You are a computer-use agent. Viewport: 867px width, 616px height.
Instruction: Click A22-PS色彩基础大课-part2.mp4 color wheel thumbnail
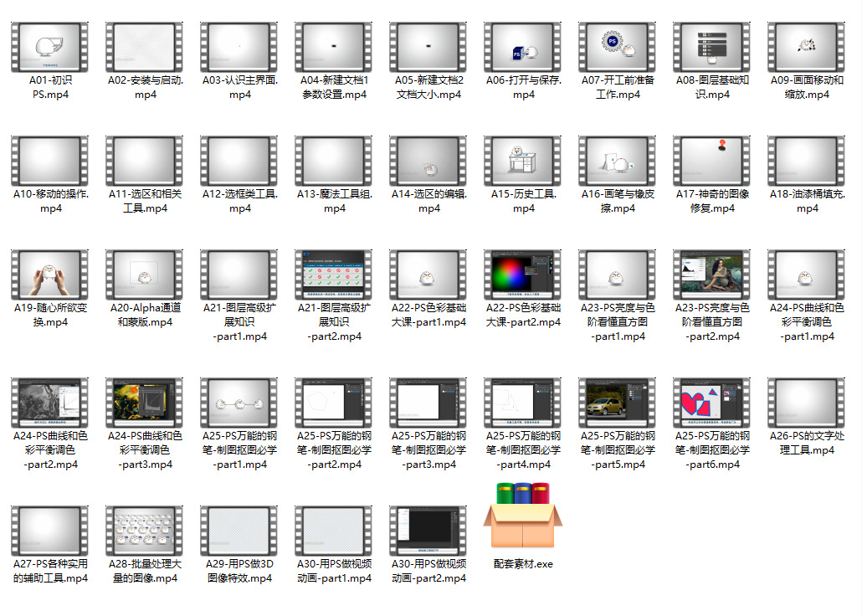point(523,275)
